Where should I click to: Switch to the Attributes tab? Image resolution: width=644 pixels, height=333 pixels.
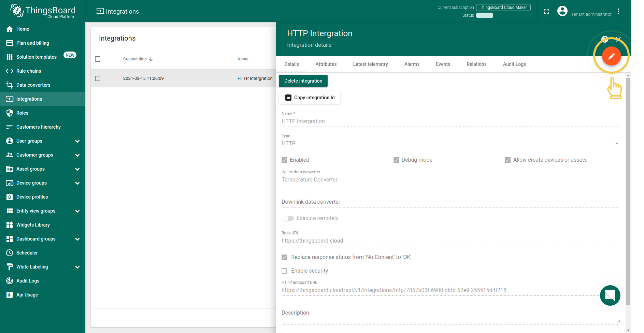click(x=326, y=64)
